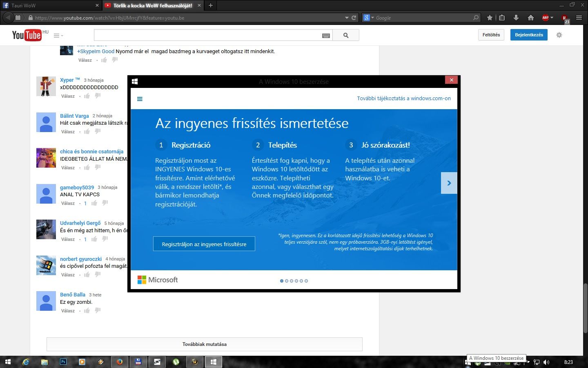Go to Firefox home page icon
The image size is (588, 368).
point(530,18)
